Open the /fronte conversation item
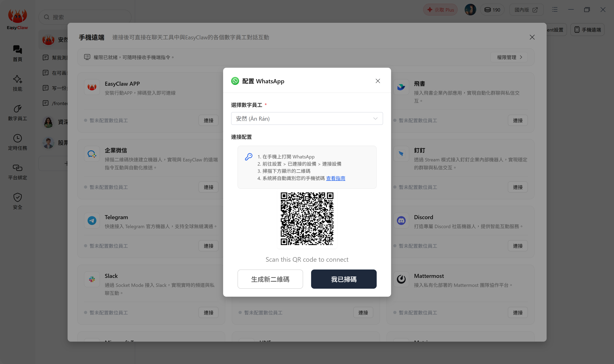This screenshot has height=364, width=614. pos(55,103)
